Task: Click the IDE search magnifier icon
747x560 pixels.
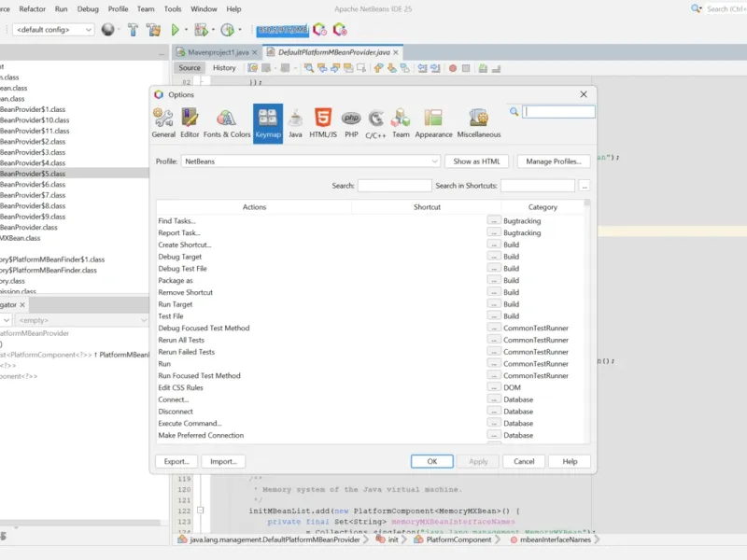Action: click(696, 9)
